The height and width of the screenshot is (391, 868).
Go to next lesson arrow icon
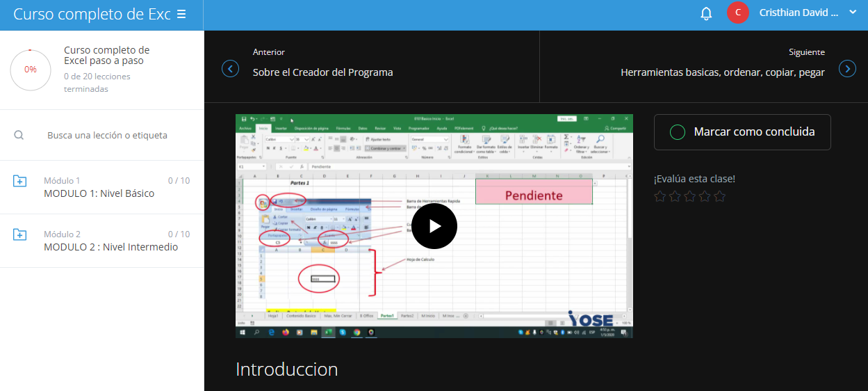coord(847,69)
